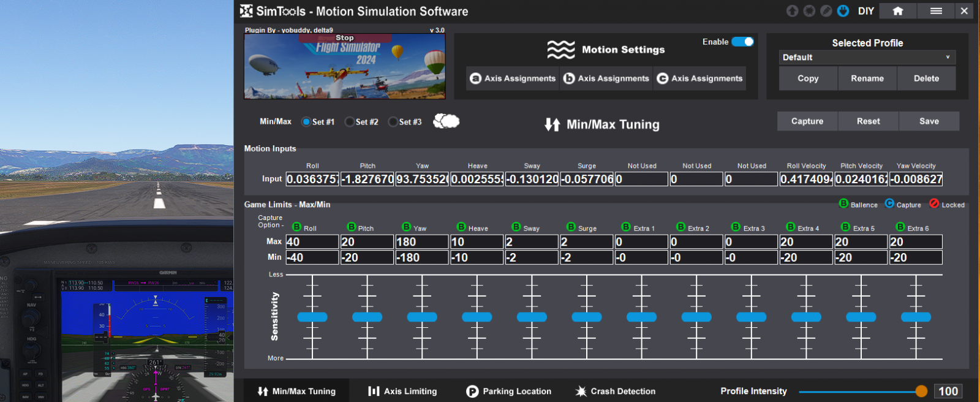Click the blue plug icon in title bar
The image size is (980, 402).
point(843,11)
